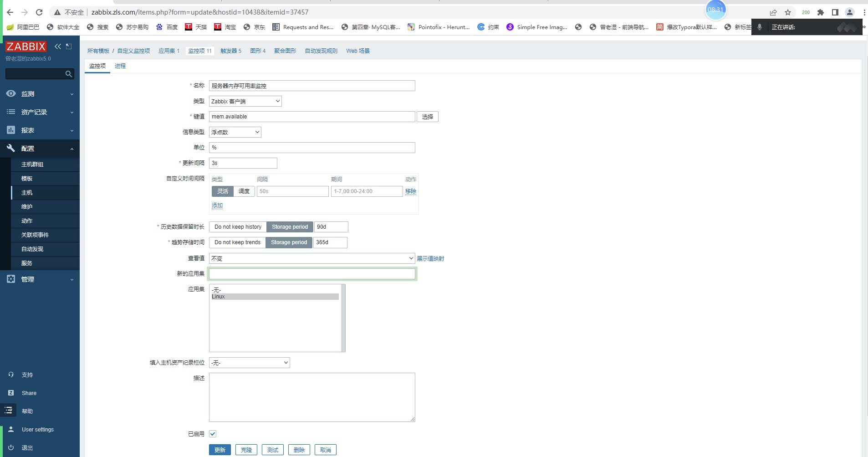Viewport: 868px width, 457px height.
Task: Click 取消 cancel button
Action: click(x=326, y=450)
